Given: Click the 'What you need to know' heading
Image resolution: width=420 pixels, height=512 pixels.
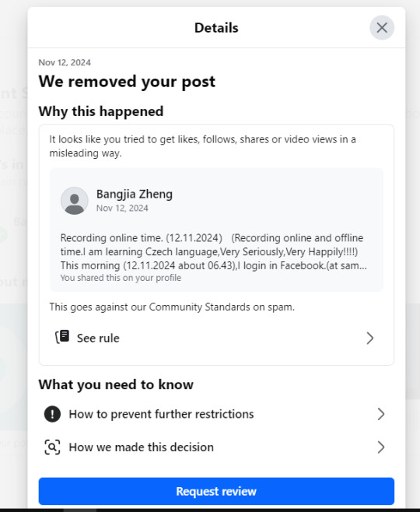Looking at the screenshot, I should [x=116, y=384].
